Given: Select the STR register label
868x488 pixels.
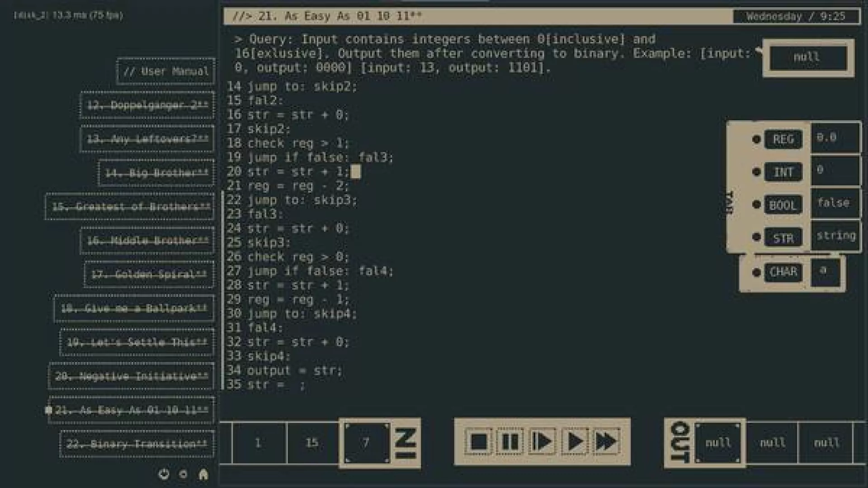Looking at the screenshot, I should click(783, 238).
